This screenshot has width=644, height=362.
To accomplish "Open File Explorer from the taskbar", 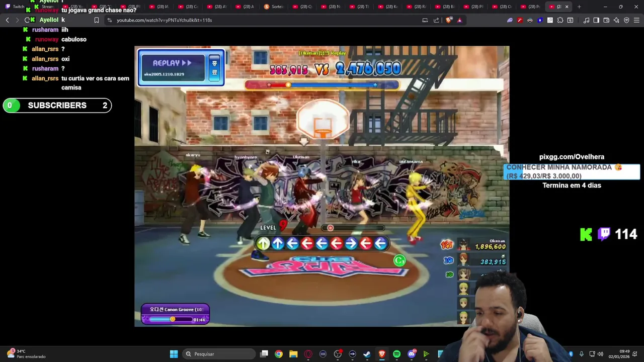I will (x=293, y=354).
